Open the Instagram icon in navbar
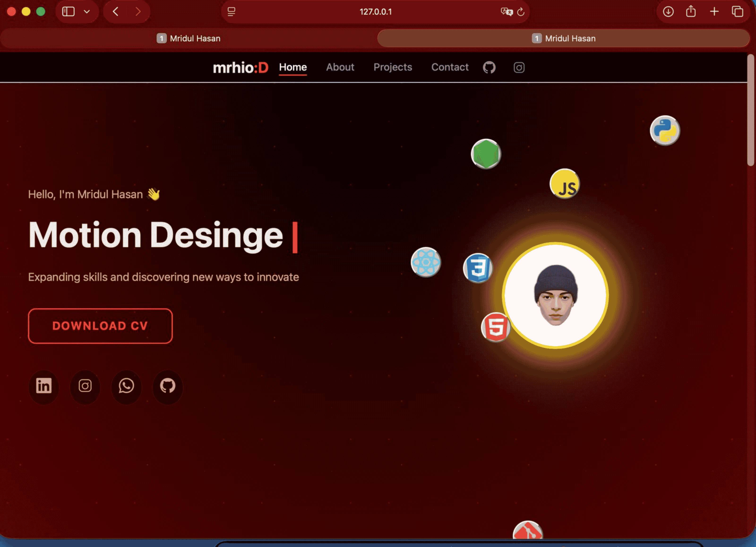This screenshot has width=756, height=547. [x=519, y=67]
